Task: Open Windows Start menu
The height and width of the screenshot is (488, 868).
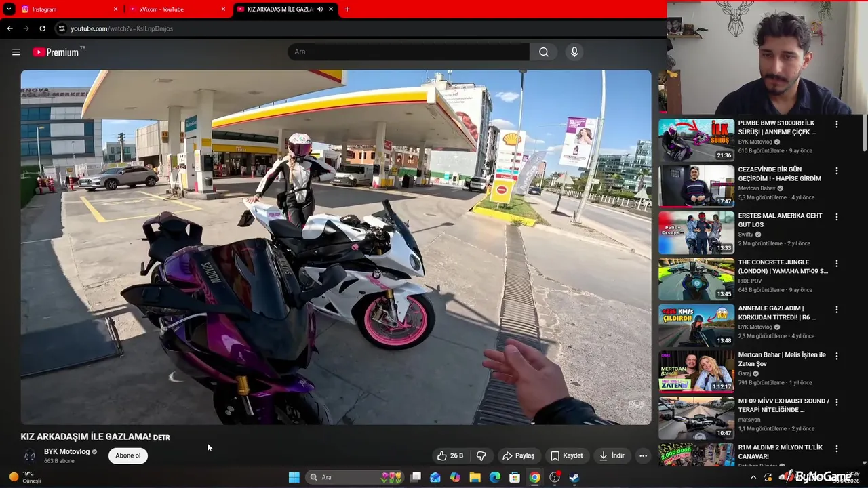Action: pos(294,477)
